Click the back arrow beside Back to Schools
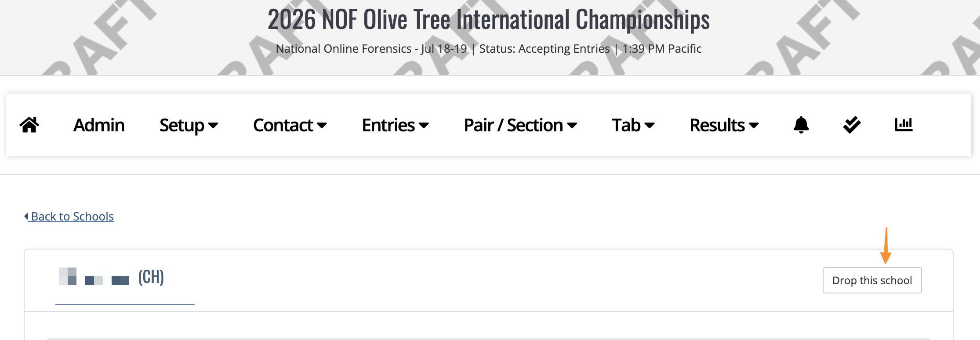This screenshot has height=340, width=980. click(26, 216)
